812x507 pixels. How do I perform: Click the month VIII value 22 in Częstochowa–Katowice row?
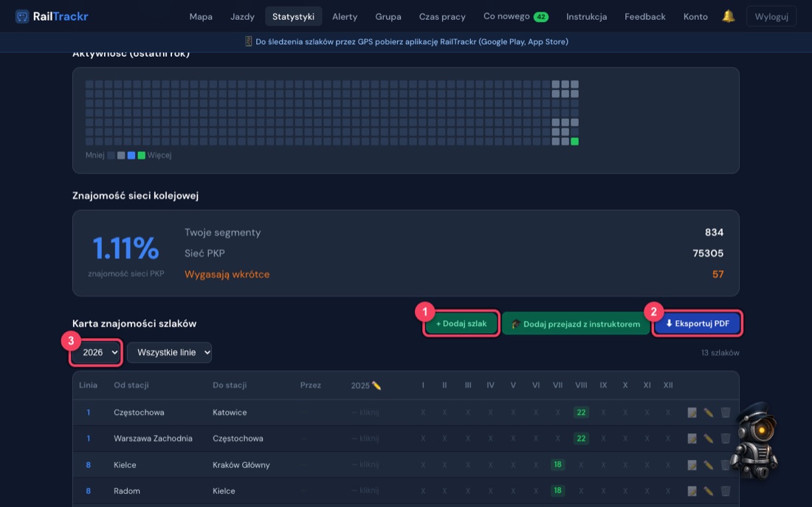(x=581, y=413)
